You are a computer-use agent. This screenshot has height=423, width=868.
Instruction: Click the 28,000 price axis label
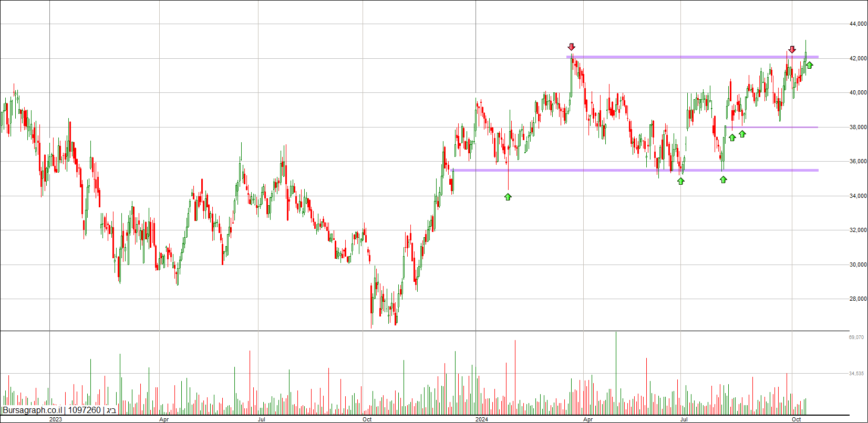pyautogui.click(x=859, y=299)
